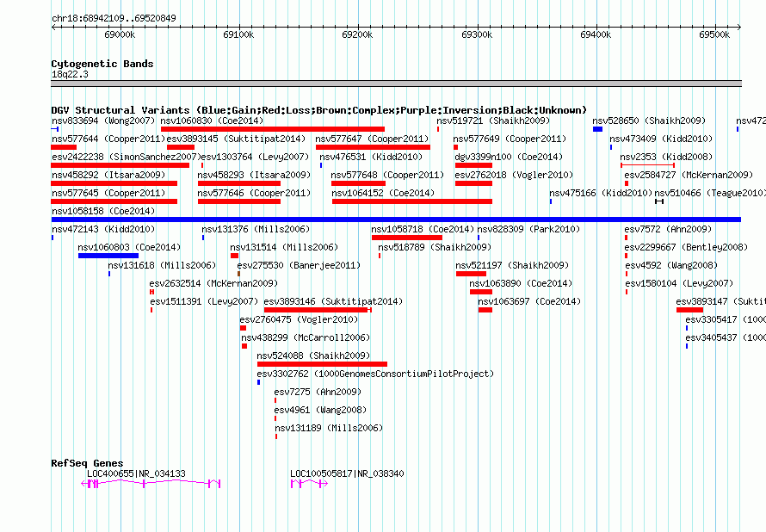
Task: Click the esv2422238 (SimonSanchez2007) label
Action: point(126,157)
